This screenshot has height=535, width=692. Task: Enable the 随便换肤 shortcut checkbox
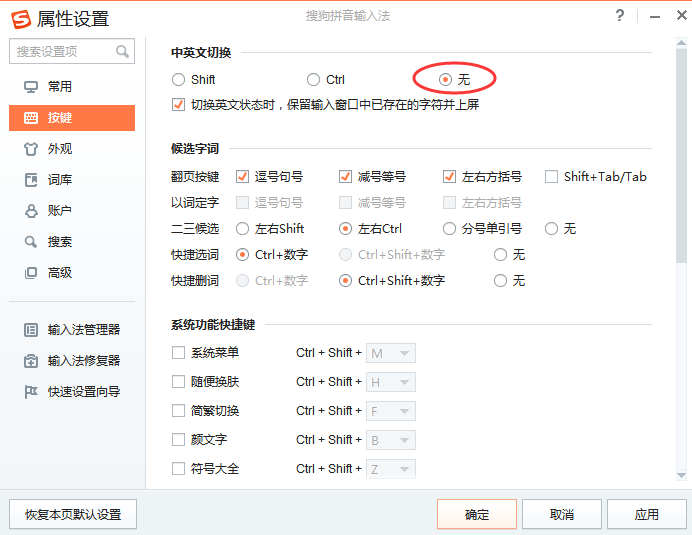coord(178,381)
